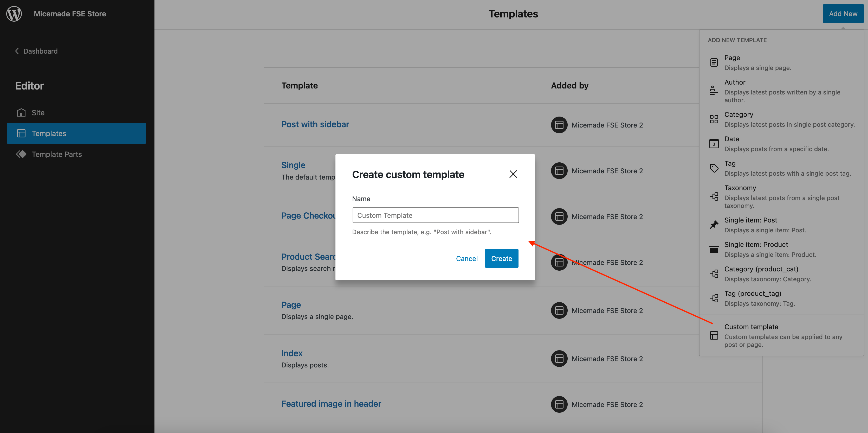Choose Author template option

pos(781,91)
